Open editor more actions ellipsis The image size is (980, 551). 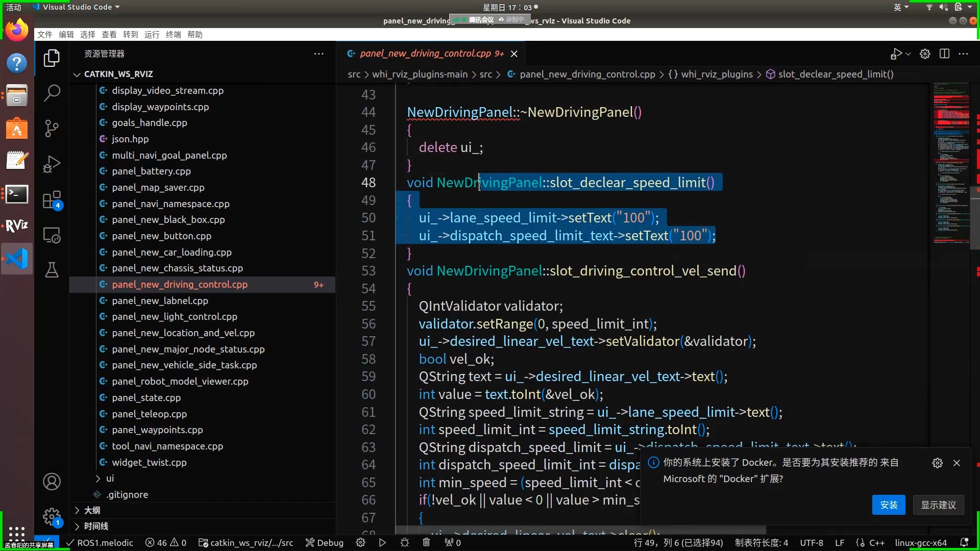pos(964,54)
